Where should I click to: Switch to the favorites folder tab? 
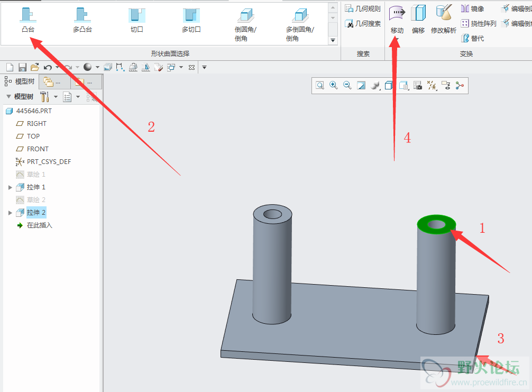(x=86, y=82)
